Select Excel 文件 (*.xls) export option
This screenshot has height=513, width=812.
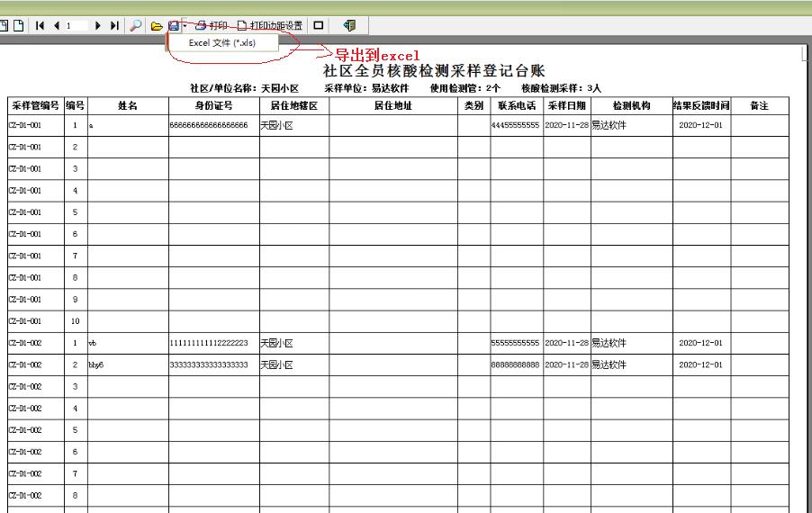click(222, 43)
